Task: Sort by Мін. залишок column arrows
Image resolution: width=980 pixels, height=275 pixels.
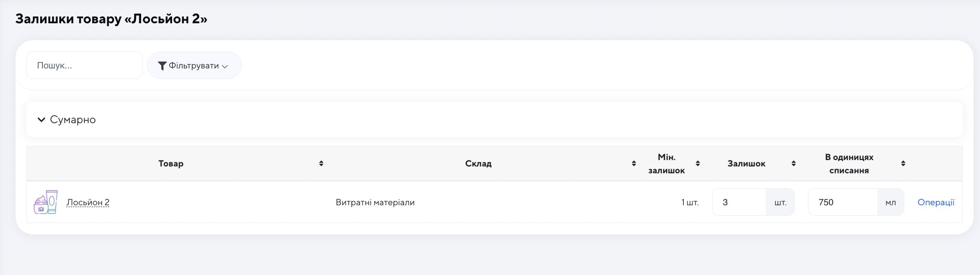Action: 697,163
